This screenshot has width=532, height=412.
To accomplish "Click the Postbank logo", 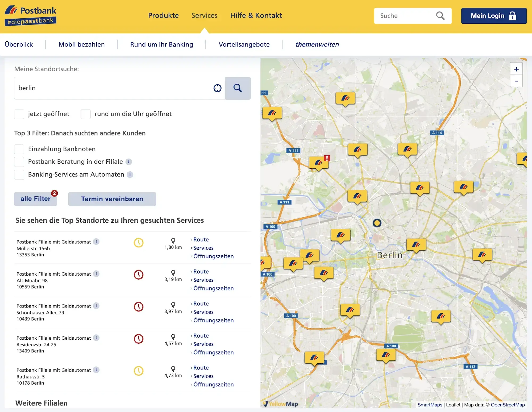I will pyautogui.click(x=31, y=15).
